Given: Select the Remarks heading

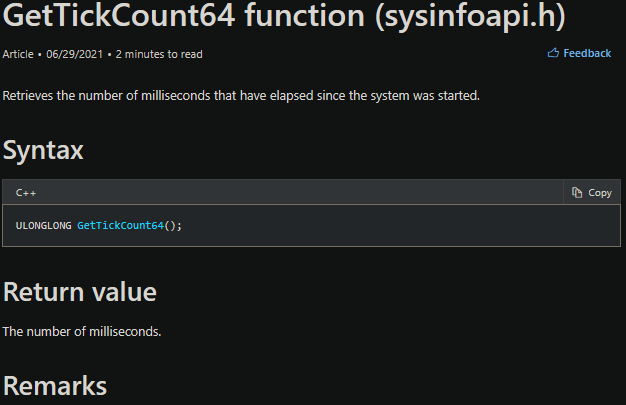Looking at the screenshot, I should pyautogui.click(x=55, y=386).
